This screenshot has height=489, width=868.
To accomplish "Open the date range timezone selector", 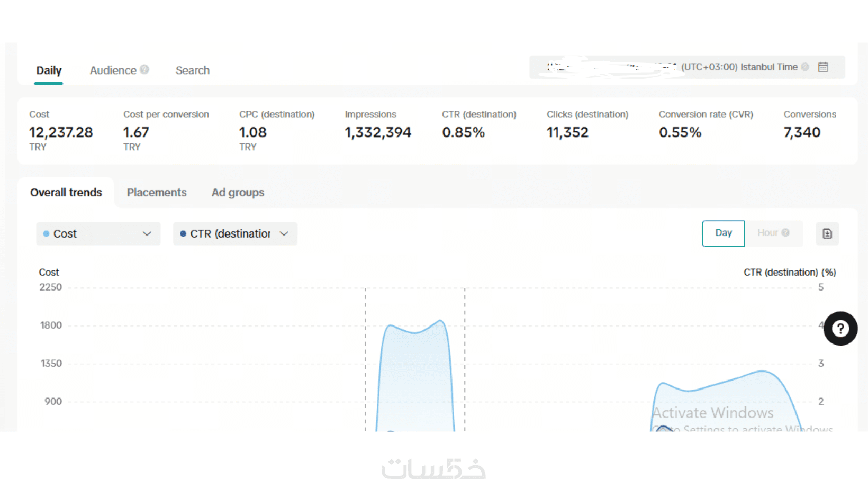I will click(687, 67).
